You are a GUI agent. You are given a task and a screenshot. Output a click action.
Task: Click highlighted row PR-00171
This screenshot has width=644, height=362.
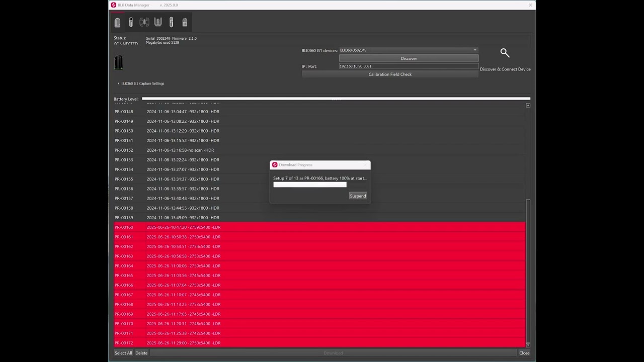tap(319, 333)
